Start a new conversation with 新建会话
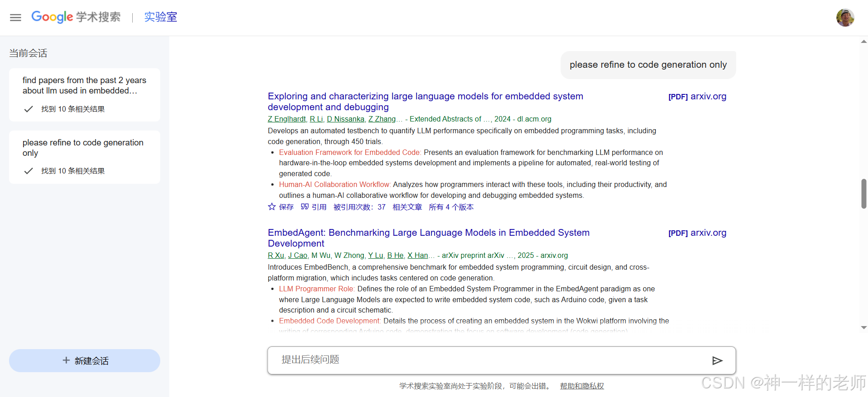 (84, 360)
